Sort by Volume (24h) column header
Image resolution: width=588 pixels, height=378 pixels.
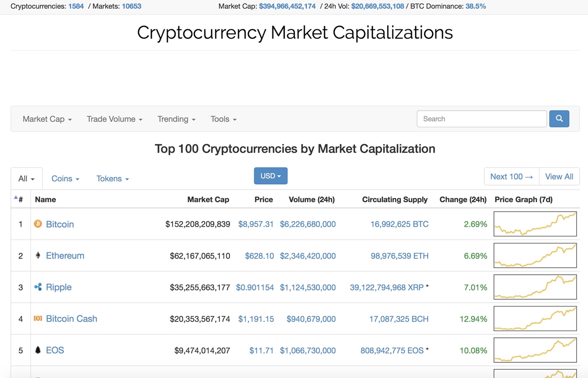[x=312, y=199]
